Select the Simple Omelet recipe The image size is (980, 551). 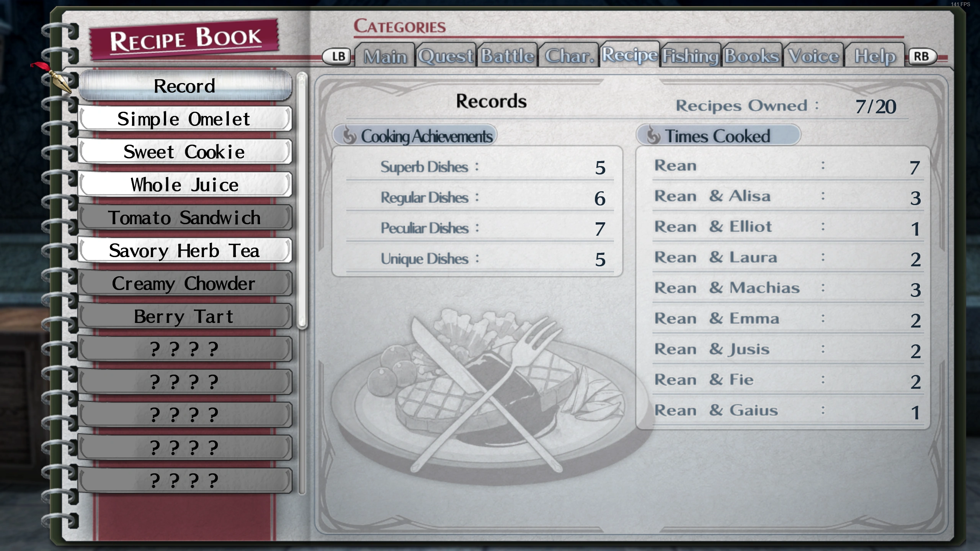tap(185, 119)
